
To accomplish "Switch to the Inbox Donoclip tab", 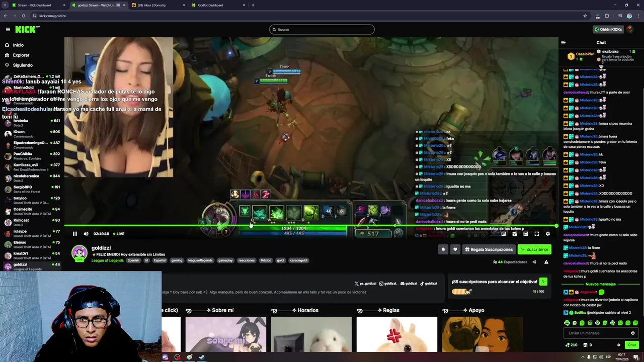I will (159, 5).
